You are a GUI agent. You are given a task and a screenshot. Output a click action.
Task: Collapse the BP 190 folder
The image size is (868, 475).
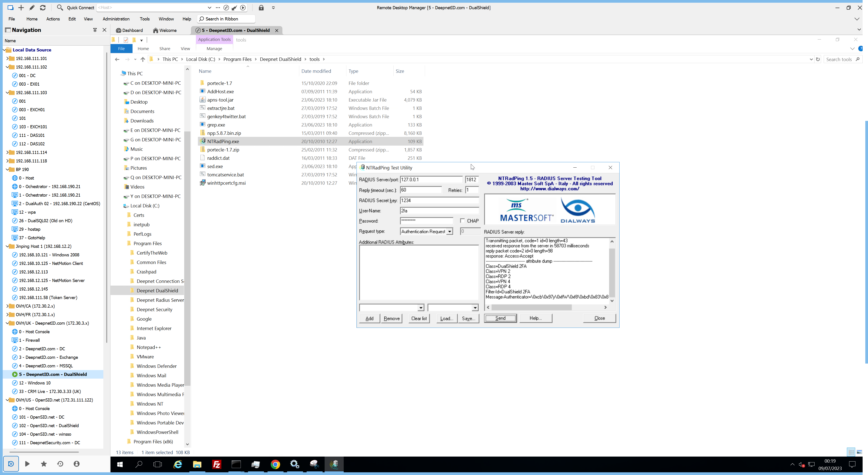7,170
